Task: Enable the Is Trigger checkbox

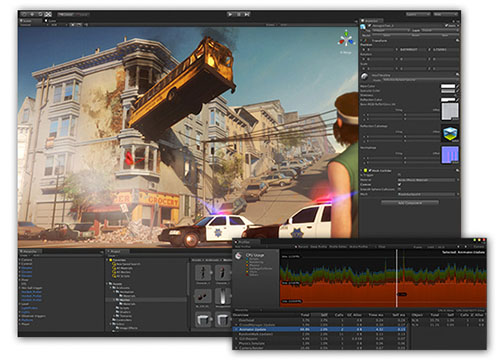Action: [399, 175]
